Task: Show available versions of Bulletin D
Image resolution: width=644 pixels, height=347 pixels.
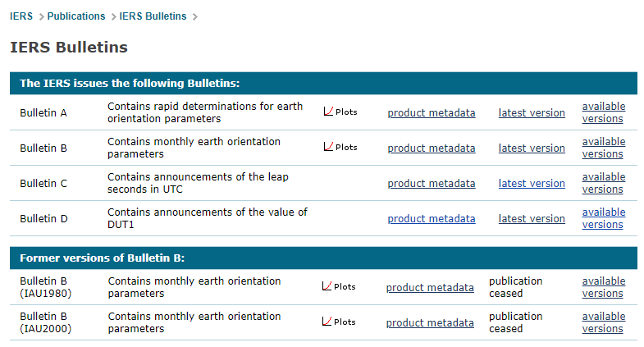Action: (604, 218)
